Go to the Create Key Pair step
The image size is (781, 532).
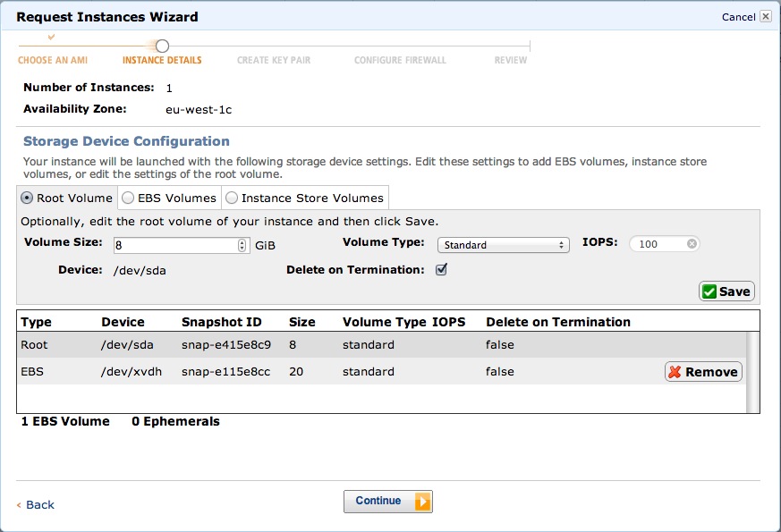[x=273, y=61]
